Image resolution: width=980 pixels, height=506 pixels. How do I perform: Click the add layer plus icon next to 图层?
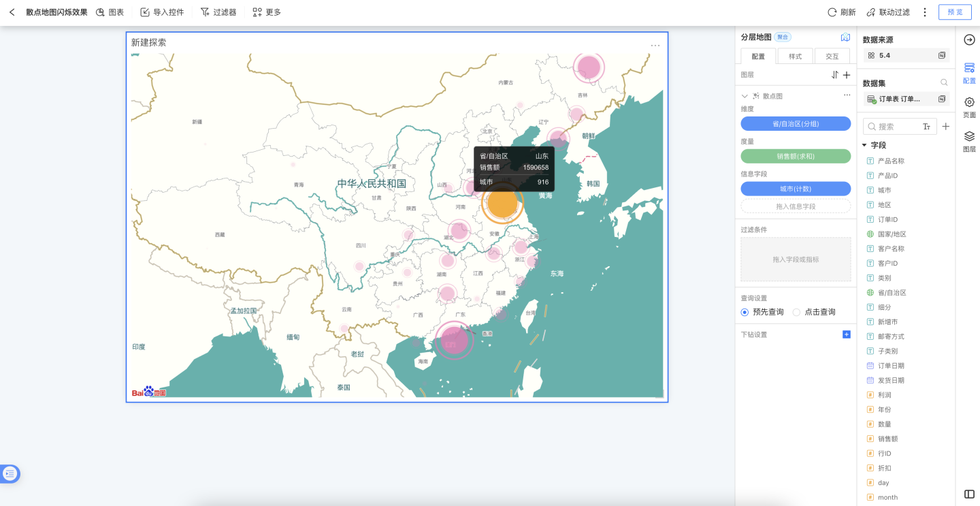pyautogui.click(x=847, y=75)
